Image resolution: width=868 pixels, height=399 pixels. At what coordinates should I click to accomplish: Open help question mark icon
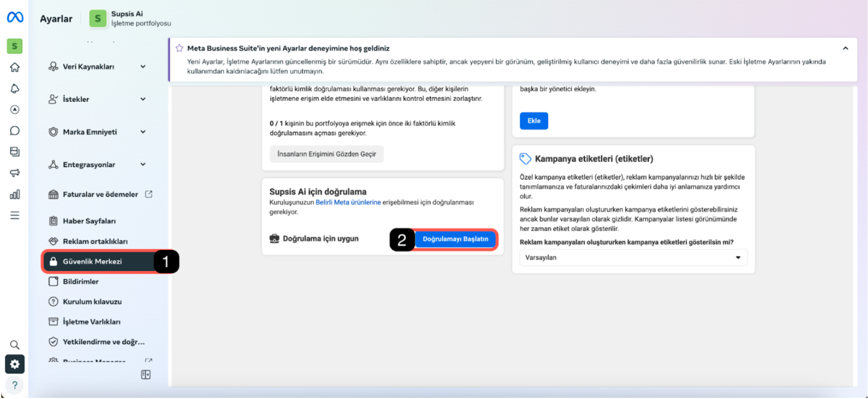15,385
